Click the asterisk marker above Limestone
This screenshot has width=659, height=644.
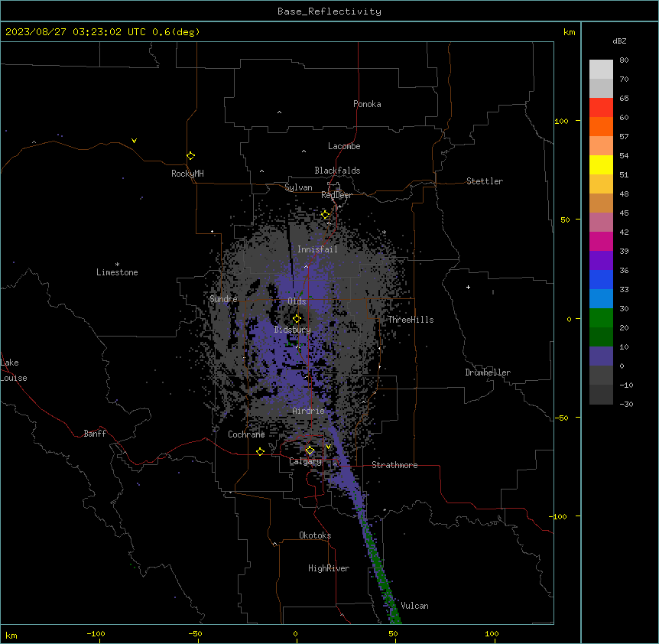pos(117,265)
